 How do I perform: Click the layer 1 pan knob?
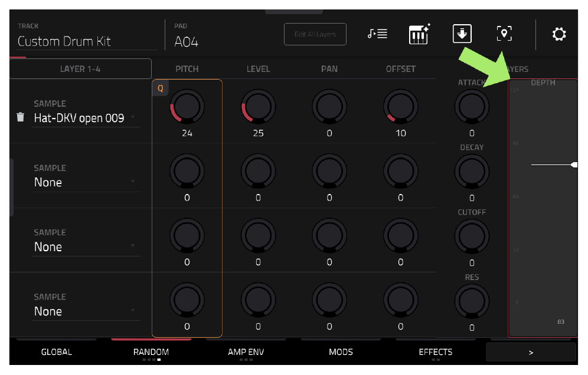click(x=329, y=107)
